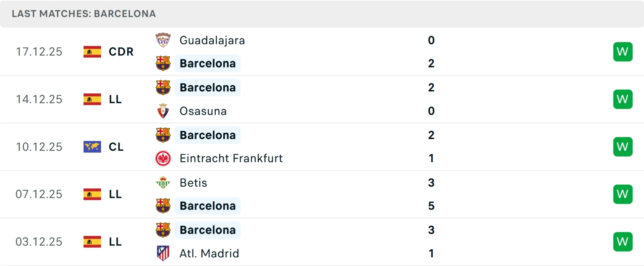Click the W badge for the Atl. Madrid match
This screenshot has height=266, width=644.
pos(623,241)
